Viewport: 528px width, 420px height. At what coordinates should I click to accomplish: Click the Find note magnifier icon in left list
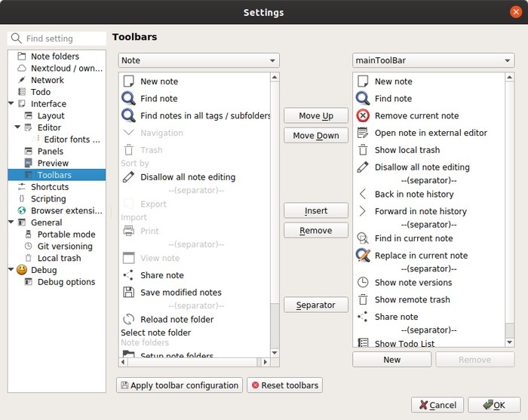128,98
